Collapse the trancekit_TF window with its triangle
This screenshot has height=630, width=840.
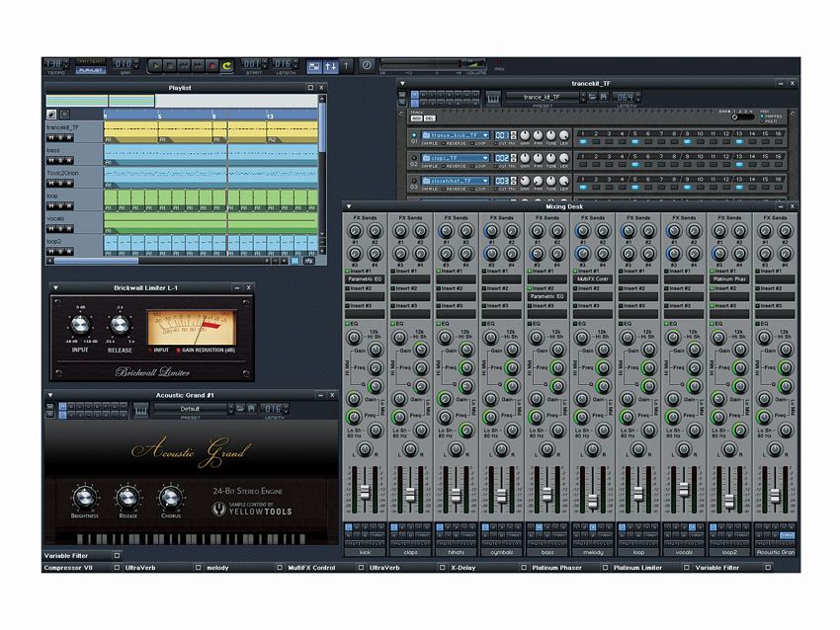[402, 84]
